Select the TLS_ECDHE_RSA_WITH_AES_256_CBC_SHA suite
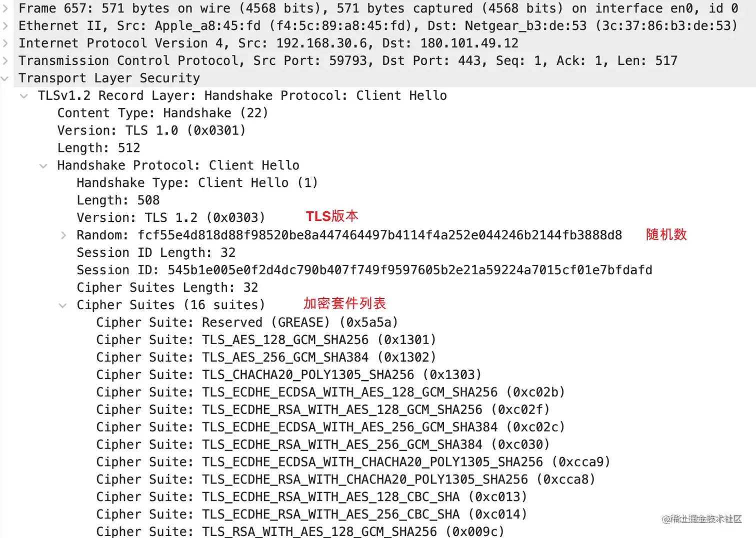This screenshot has height=538, width=756. [x=311, y=514]
